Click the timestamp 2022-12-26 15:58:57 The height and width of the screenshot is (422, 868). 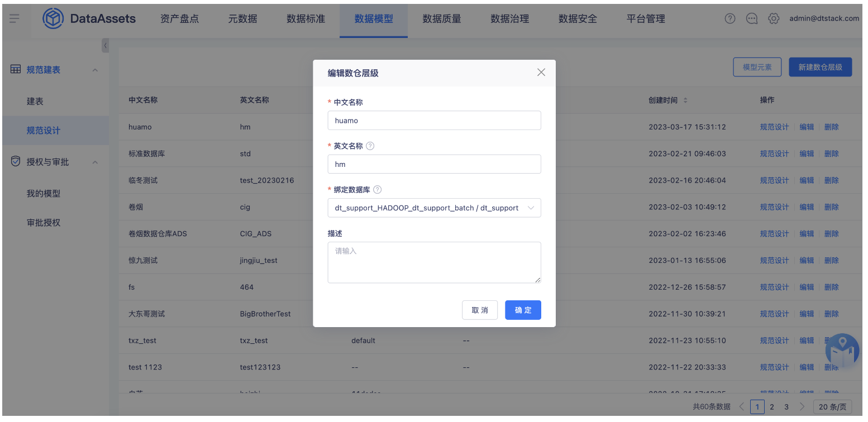click(687, 287)
